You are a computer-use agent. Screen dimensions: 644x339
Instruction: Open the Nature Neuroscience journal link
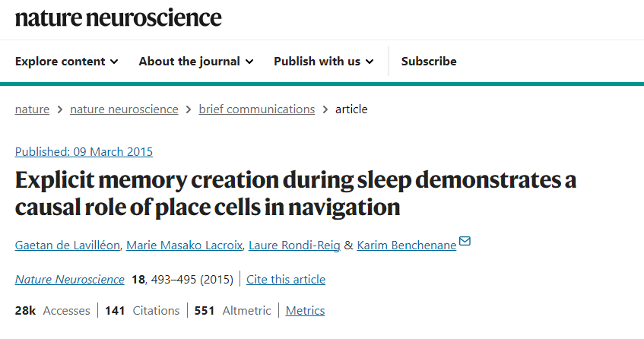point(69,280)
